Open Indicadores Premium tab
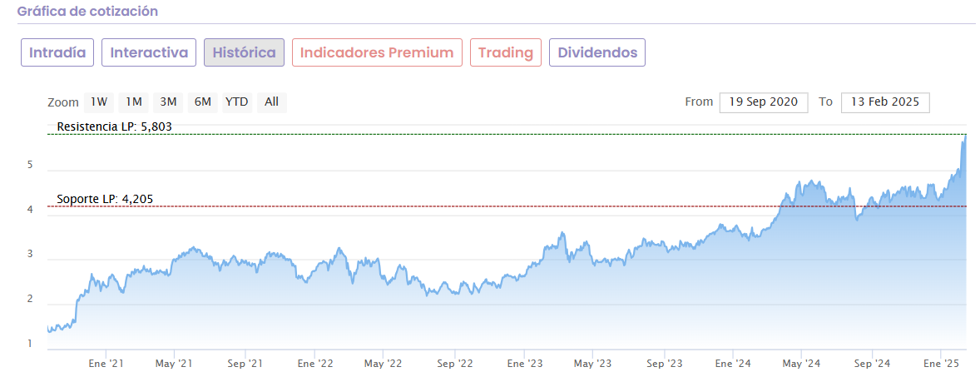The width and height of the screenshot is (980, 372). coord(377,52)
